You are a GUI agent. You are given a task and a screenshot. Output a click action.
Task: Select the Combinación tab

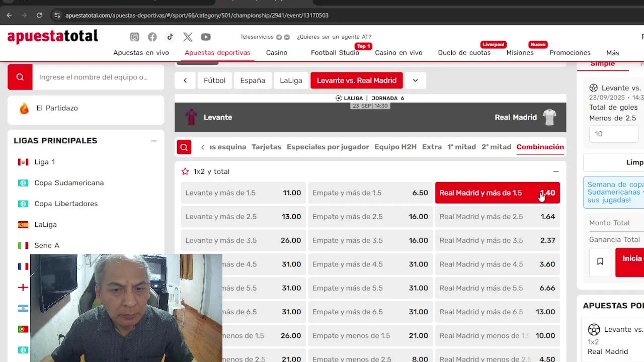click(540, 147)
